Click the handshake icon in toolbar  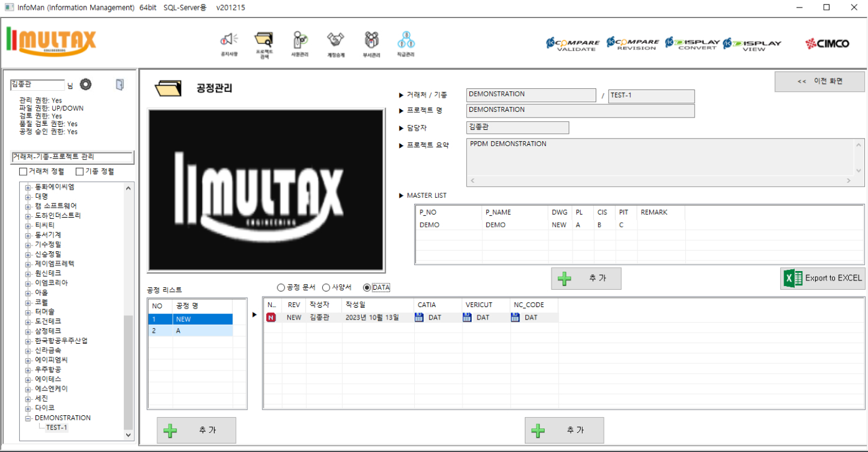[336, 40]
